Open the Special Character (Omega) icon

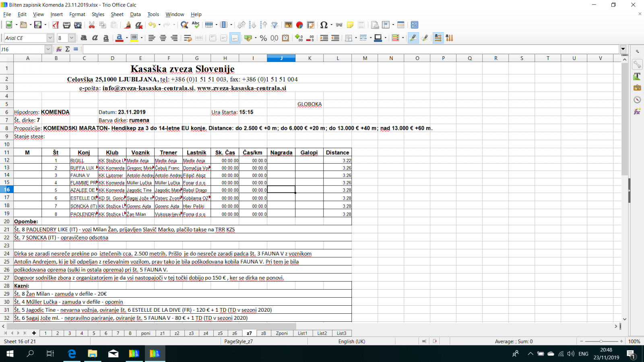point(324,25)
